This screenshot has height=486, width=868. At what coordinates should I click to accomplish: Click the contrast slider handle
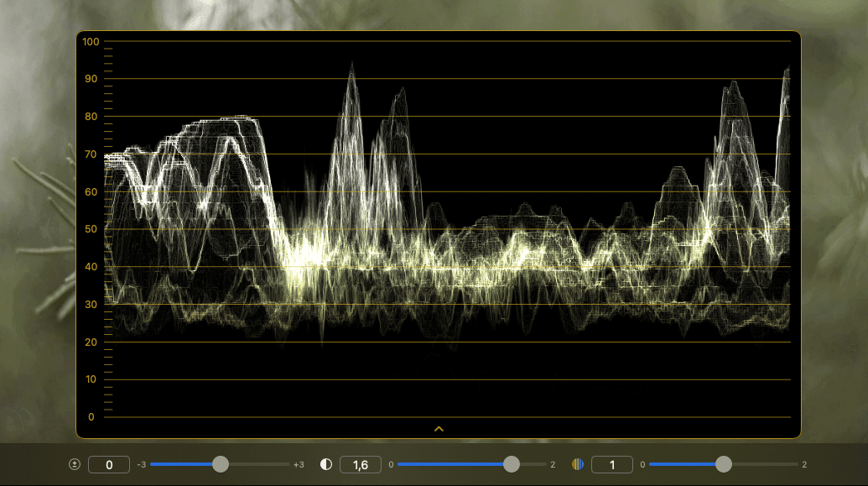[x=511, y=464]
